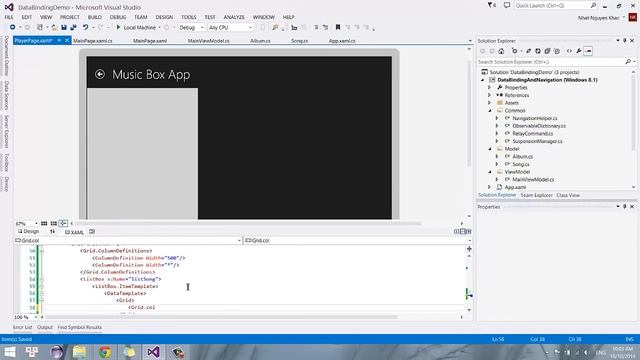Click the Solution Explorer Refresh icon
Screen dimensions: 640x360
(x=538, y=51)
